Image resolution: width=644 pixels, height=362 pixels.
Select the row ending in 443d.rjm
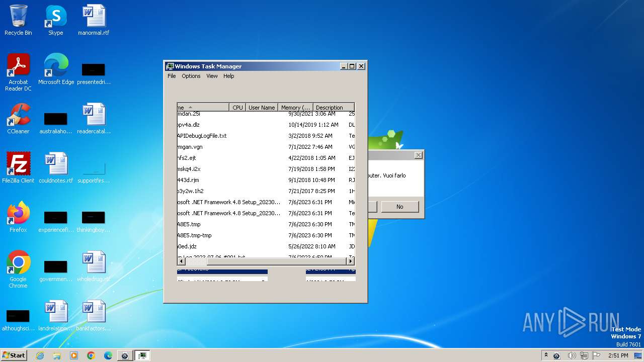pyautogui.click(x=266, y=180)
